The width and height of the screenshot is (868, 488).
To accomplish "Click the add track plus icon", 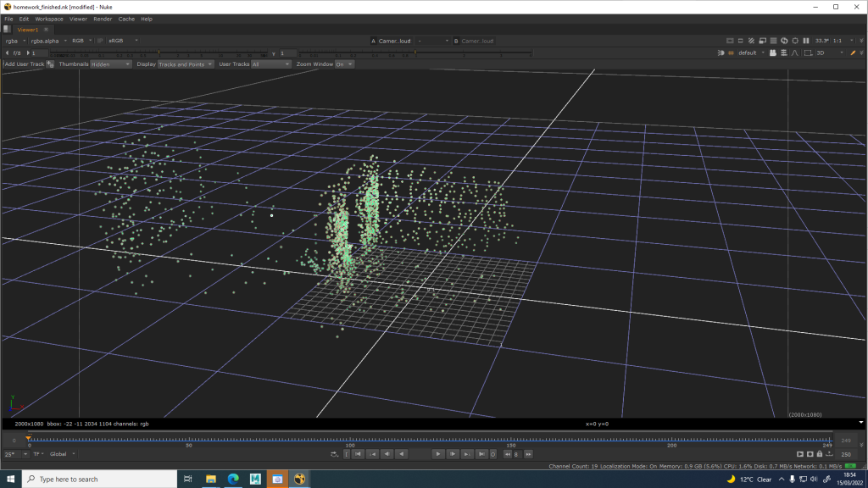I will coord(50,64).
